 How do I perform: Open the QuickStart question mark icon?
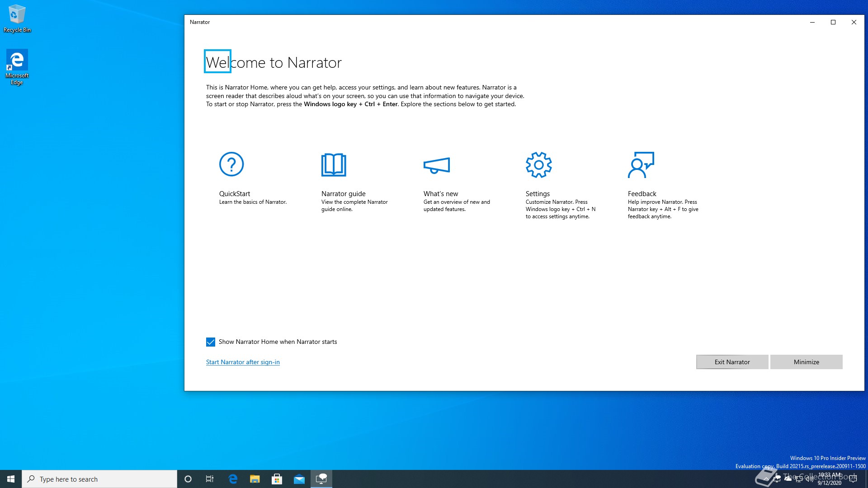pos(231,164)
